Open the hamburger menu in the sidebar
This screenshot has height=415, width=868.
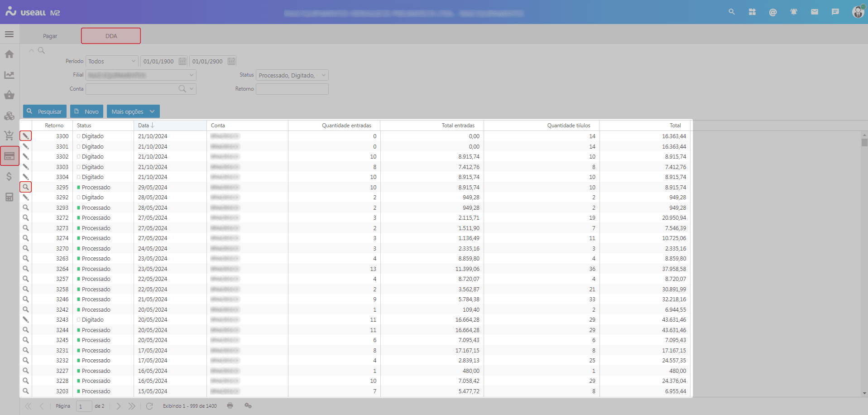[x=9, y=34]
